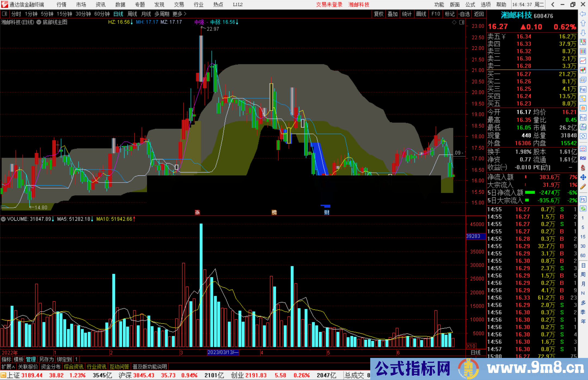This screenshot has height=380, width=588.
Task: Click the candlestick chart icon in sidebar
Action: click(x=583, y=70)
